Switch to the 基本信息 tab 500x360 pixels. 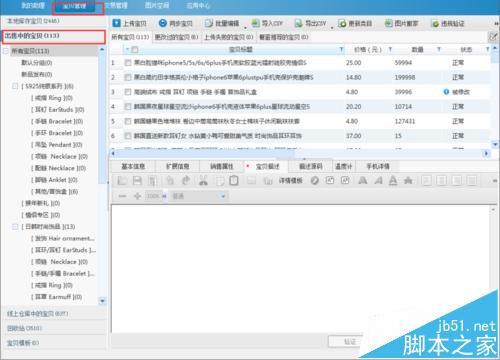(133, 166)
